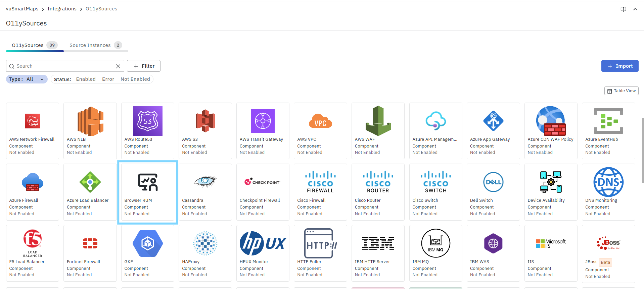Navigate to Integrations breadcrumb

(x=62, y=9)
